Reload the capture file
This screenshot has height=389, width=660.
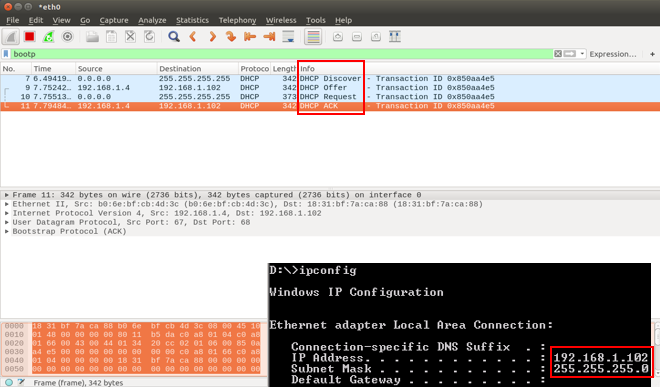(x=149, y=37)
